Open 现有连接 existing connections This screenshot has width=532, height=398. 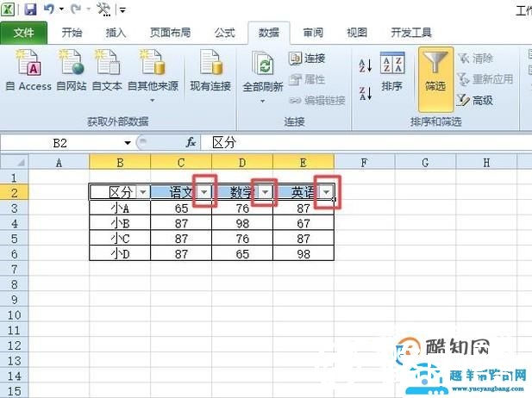click(210, 70)
